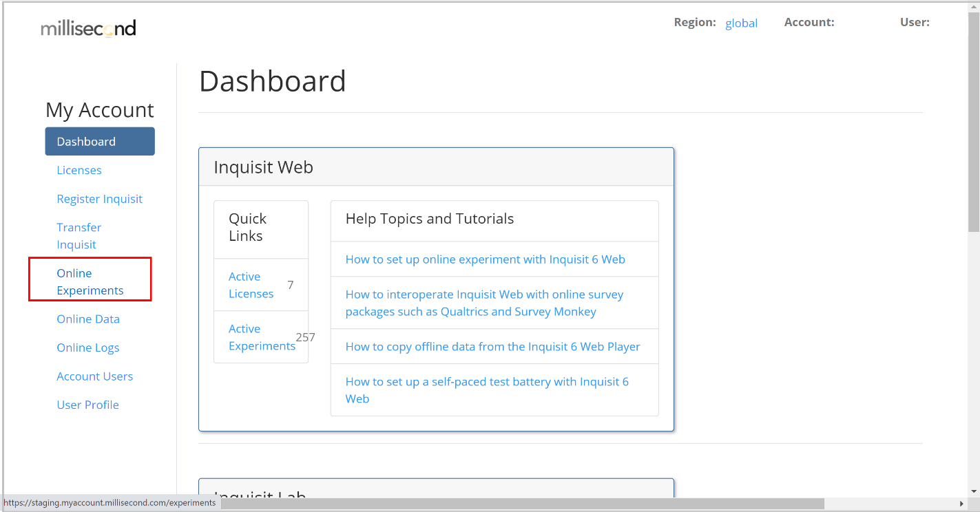Click the vertical scrollbar thumb
This screenshot has width=980, height=512.
point(974,122)
